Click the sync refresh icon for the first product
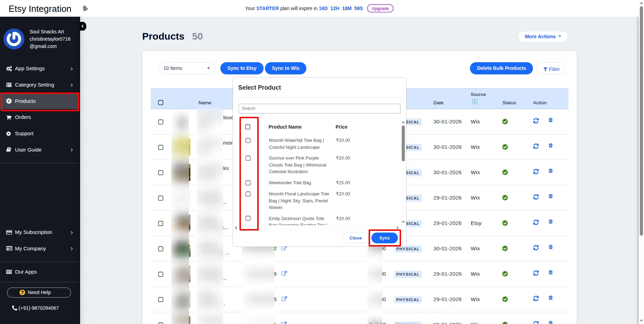 536,120
